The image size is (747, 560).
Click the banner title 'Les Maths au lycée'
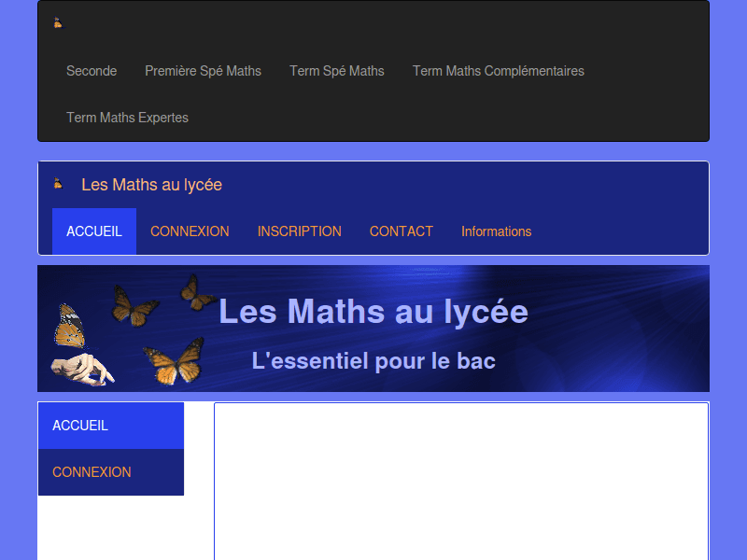tap(373, 312)
